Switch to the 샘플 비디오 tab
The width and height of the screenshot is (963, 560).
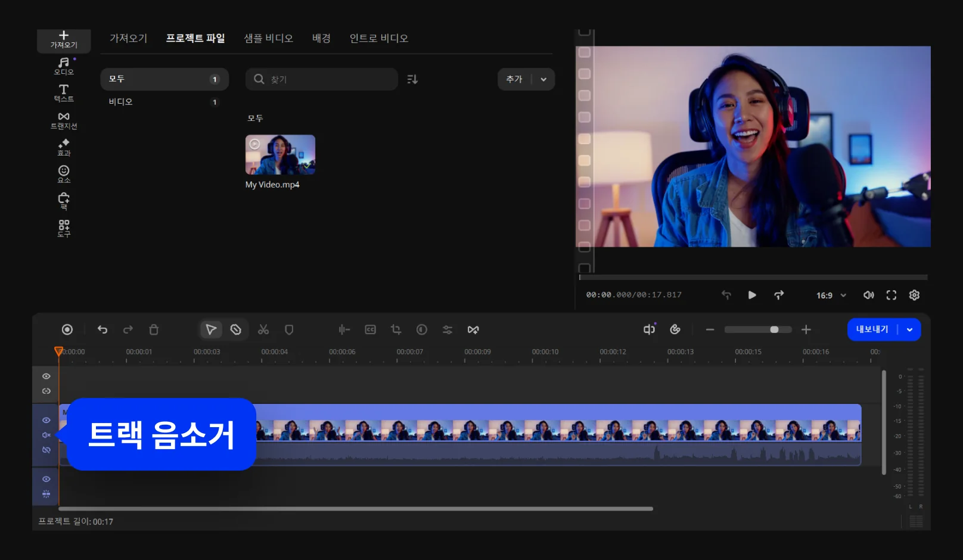click(x=268, y=38)
